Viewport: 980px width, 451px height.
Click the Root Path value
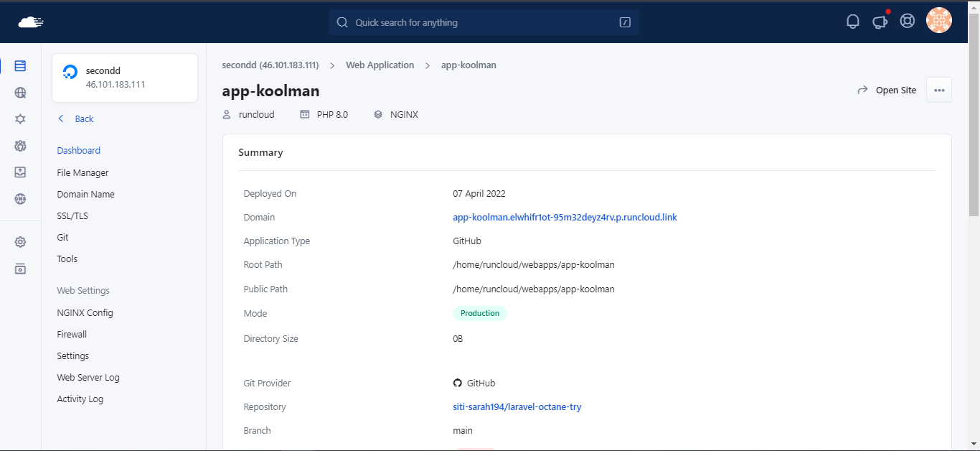[534, 265]
